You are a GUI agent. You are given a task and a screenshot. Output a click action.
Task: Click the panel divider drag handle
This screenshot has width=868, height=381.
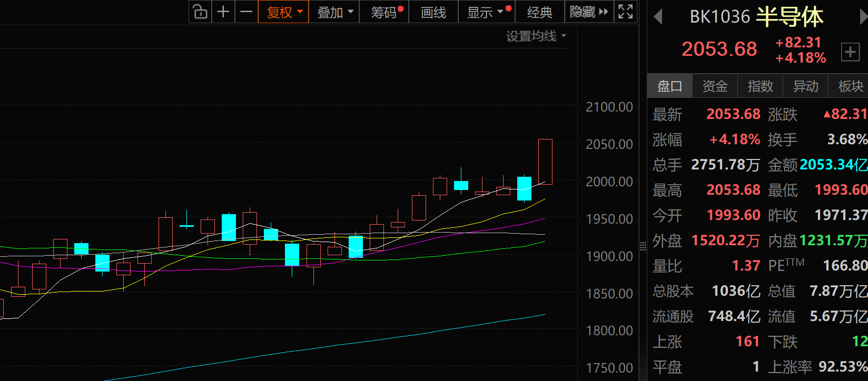(643, 246)
